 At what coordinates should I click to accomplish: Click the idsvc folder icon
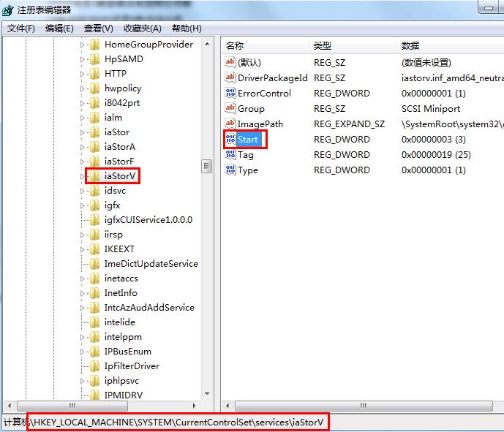pos(94,191)
